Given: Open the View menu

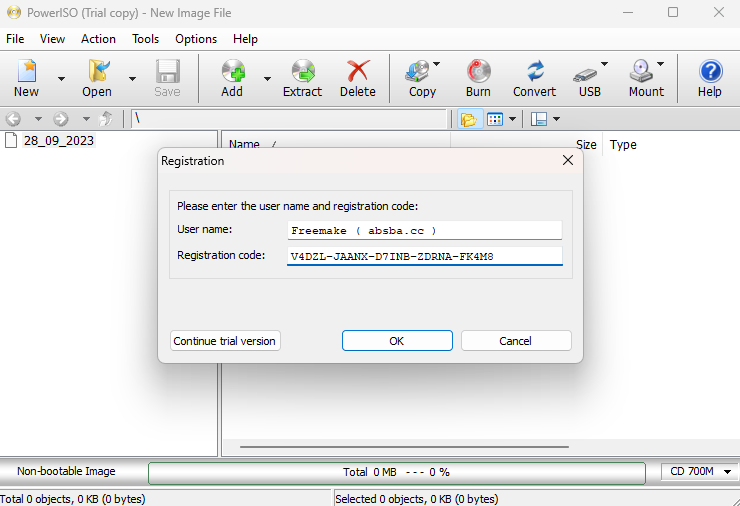Looking at the screenshot, I should [x=52, y=39].
